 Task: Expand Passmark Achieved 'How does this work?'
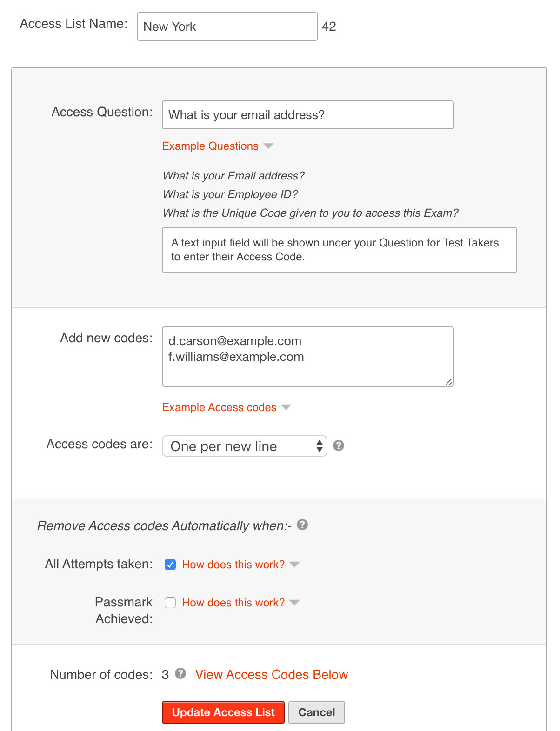233,603
